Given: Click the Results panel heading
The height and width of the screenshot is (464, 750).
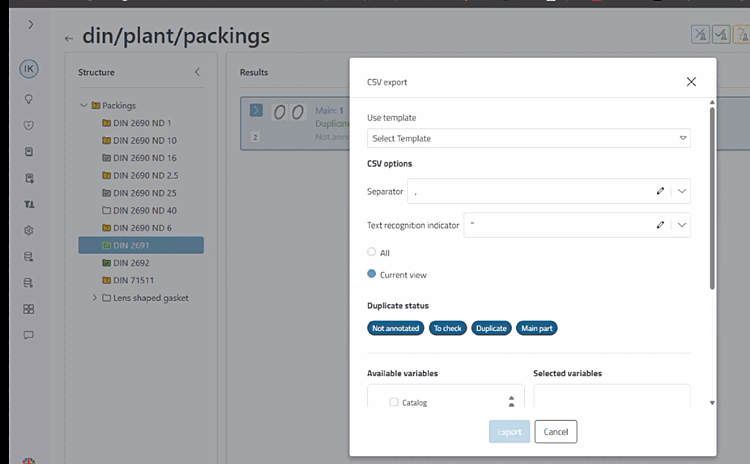Looking at the screenshot, I should 254,72.
